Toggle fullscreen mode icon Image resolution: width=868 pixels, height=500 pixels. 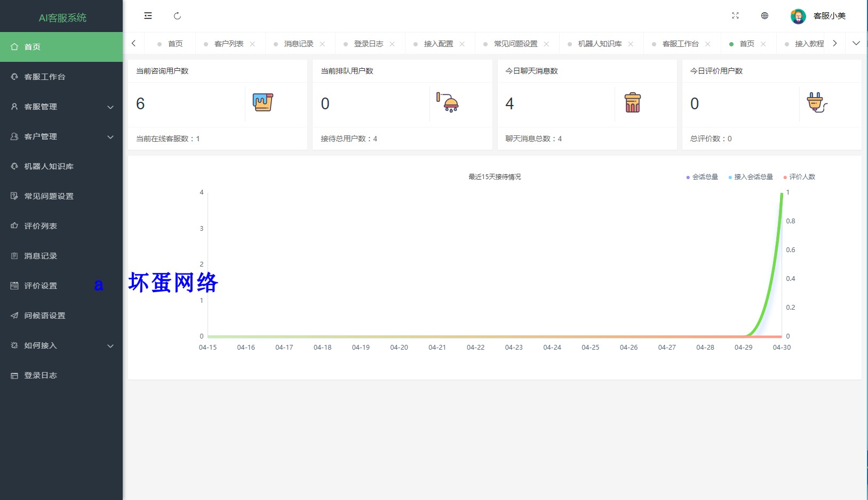(735, 16)
